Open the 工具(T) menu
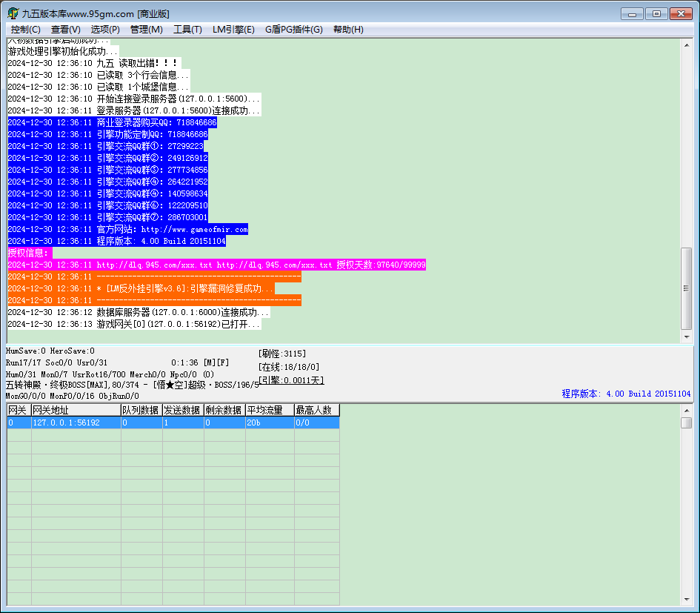 pos(187,30)
